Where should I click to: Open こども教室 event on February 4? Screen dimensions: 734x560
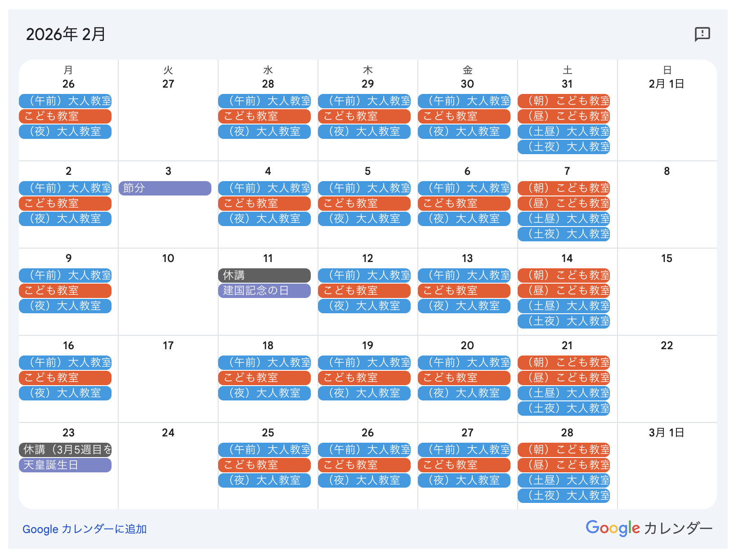264,204
